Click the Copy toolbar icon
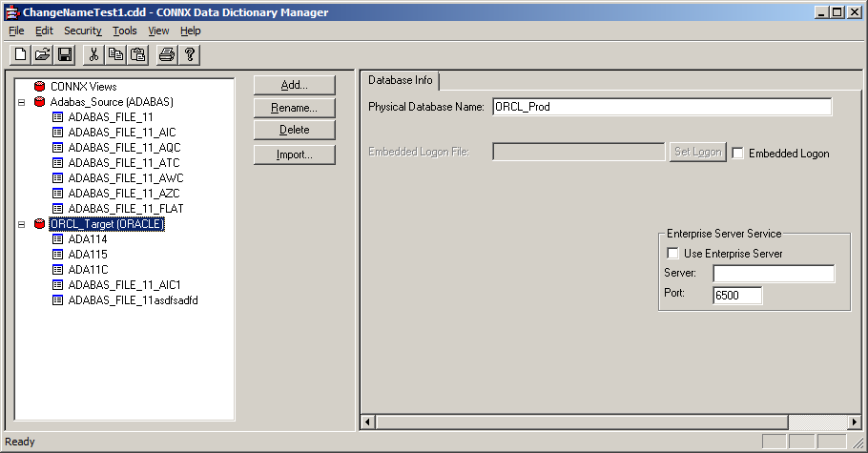 pyautogui.click(x=115, y=54)
